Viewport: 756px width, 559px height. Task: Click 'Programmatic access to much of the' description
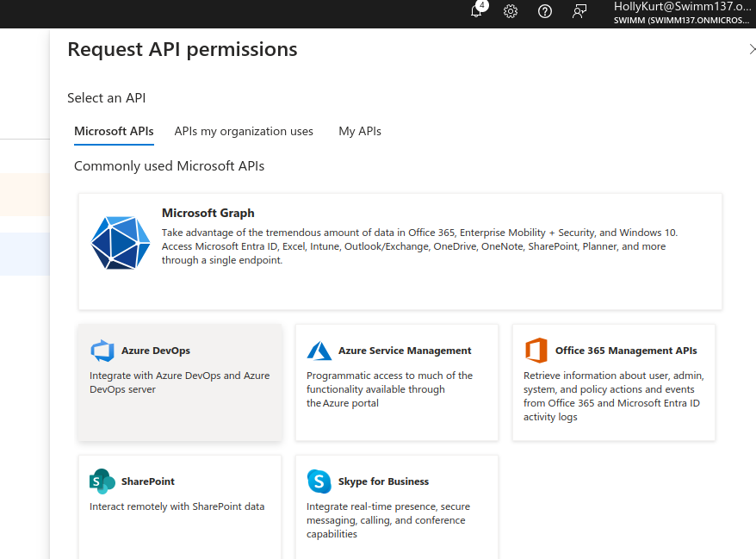point(389,389)
